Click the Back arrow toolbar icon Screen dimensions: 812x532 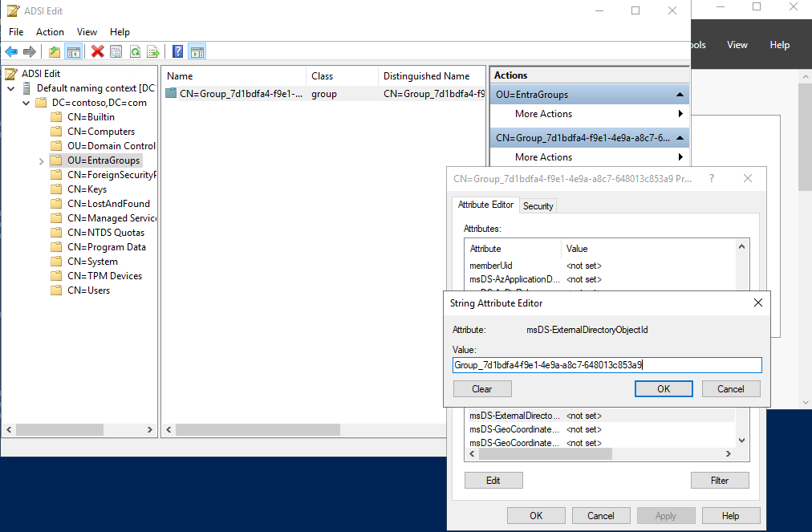pyautogui.click(x=11, y=52)
